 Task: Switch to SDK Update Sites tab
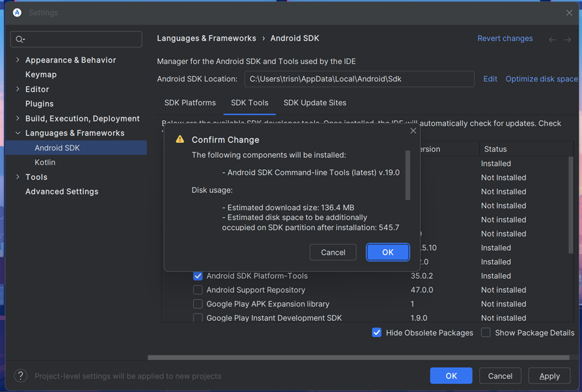(315, 103)
